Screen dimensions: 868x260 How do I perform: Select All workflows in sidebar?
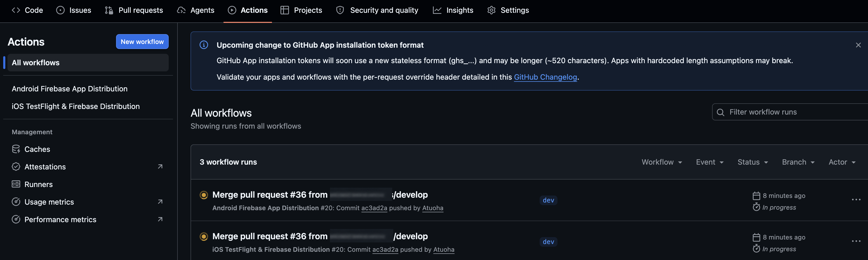click(88, 63)
